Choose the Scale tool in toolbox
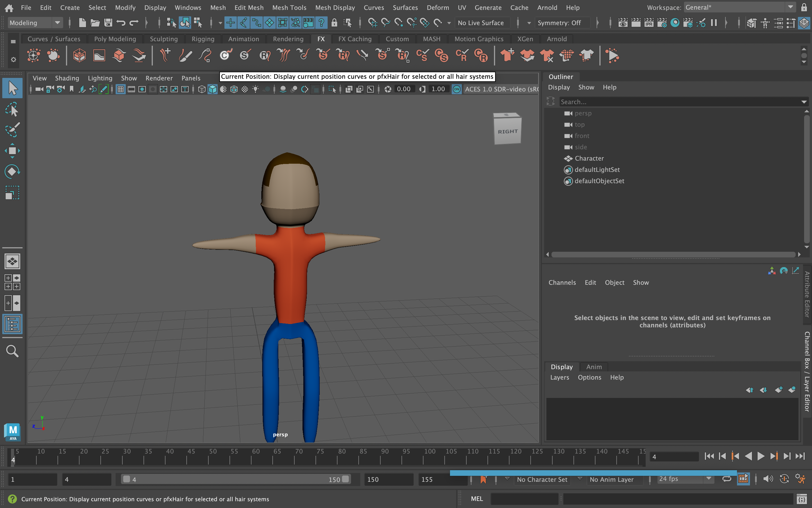 (12, 193)
